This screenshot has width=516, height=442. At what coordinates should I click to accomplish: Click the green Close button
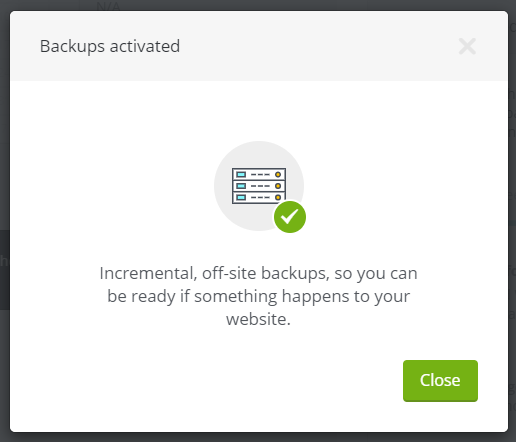[x=440, y=380]
